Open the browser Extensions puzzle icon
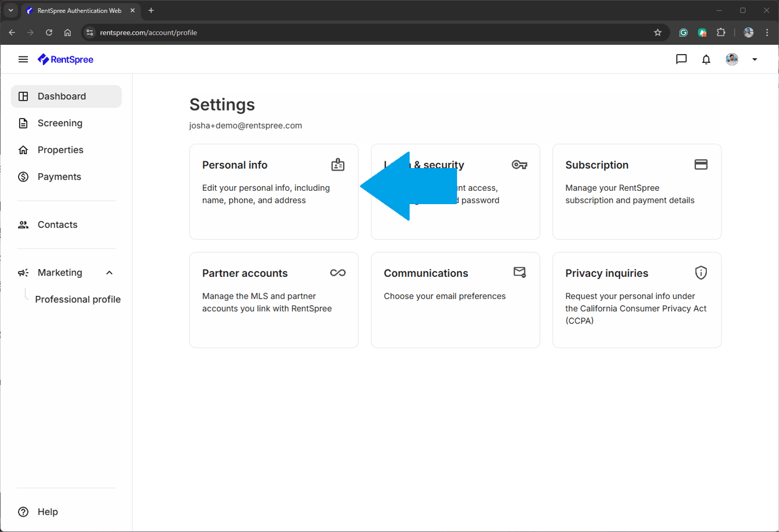The image size is (779, 532). (x=721, y=33)
